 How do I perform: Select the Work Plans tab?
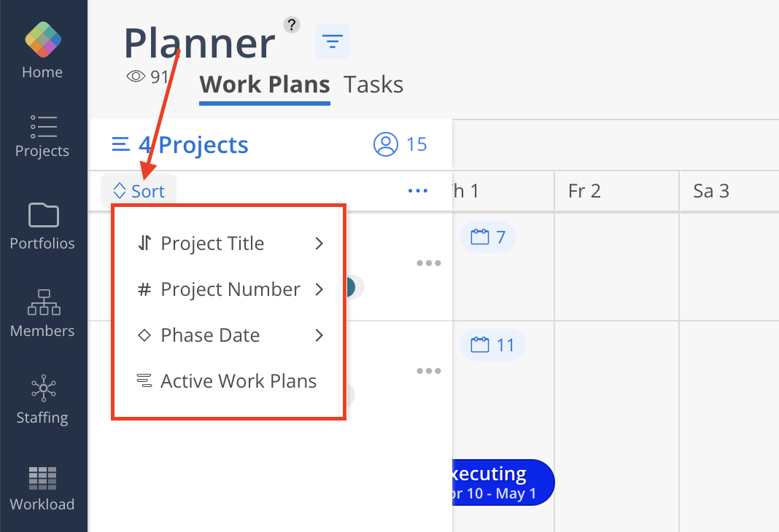265,85
